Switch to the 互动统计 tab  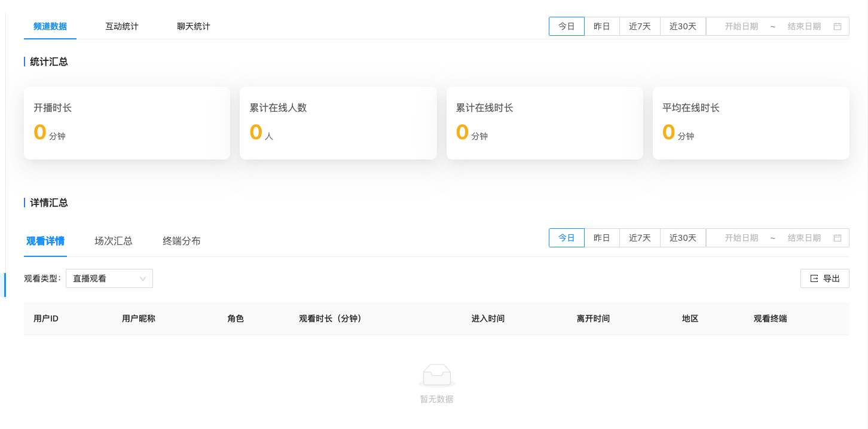122,26
